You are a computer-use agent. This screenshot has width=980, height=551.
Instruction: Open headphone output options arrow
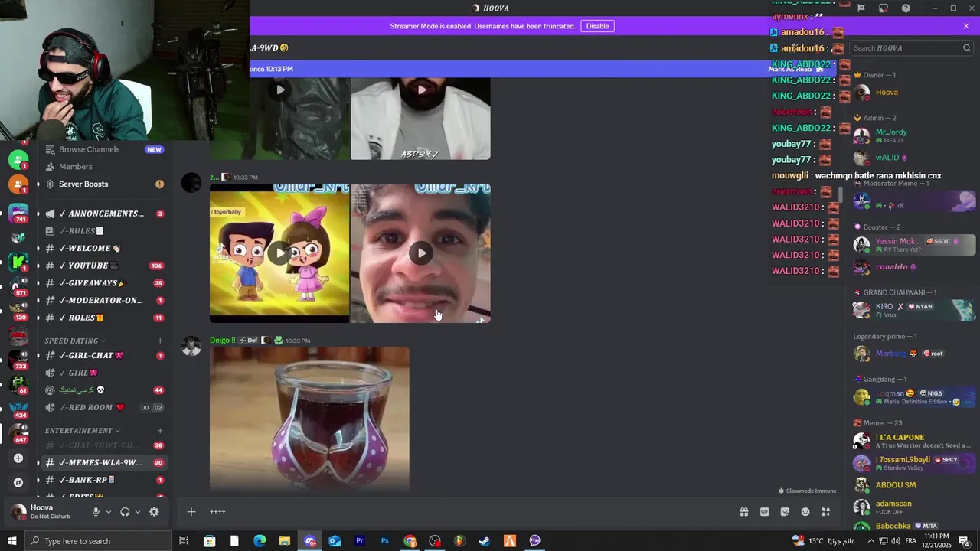[137, 512]
